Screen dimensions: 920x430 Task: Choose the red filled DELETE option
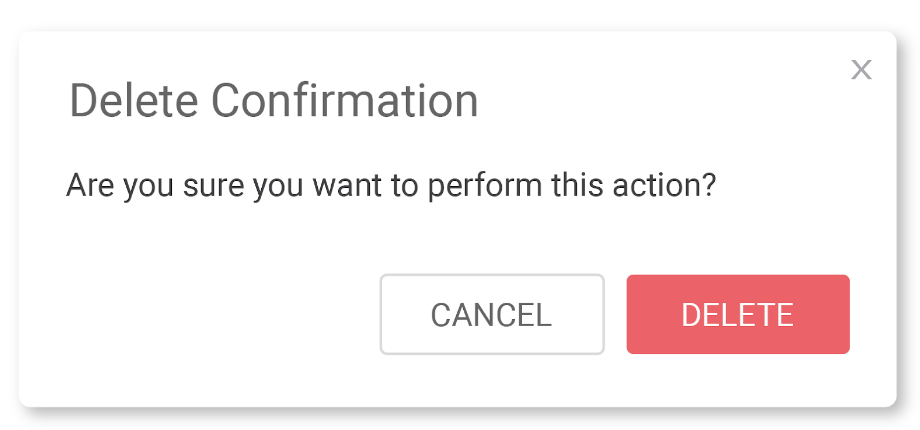pyautogui.click(x=738, y=314)
